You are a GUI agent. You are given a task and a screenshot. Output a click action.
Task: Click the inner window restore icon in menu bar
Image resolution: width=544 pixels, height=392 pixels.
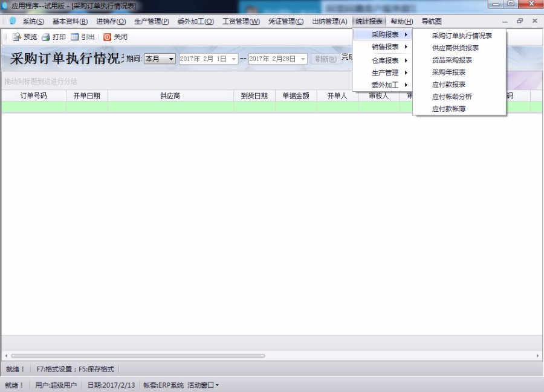(x=520, y=21)
